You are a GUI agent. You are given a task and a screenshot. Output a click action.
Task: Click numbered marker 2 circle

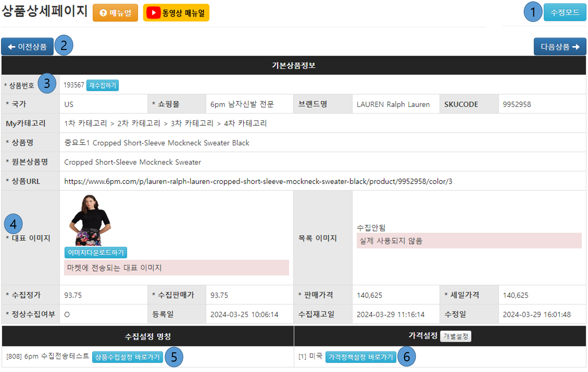tap(64, 45)
